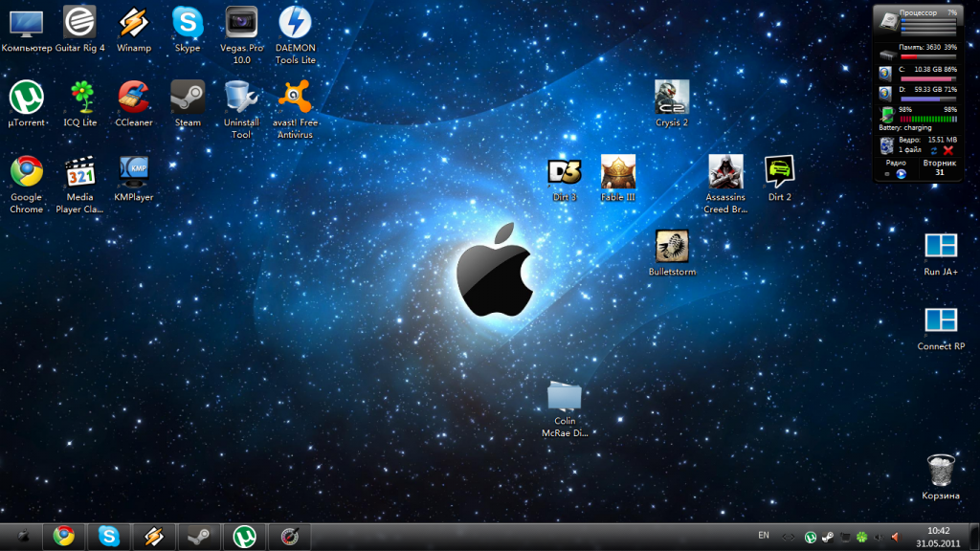Click the Ведро recycle bin gadget icon
Image resolution: width=980 pixels, height=551 pixels.
click(886, 145)
